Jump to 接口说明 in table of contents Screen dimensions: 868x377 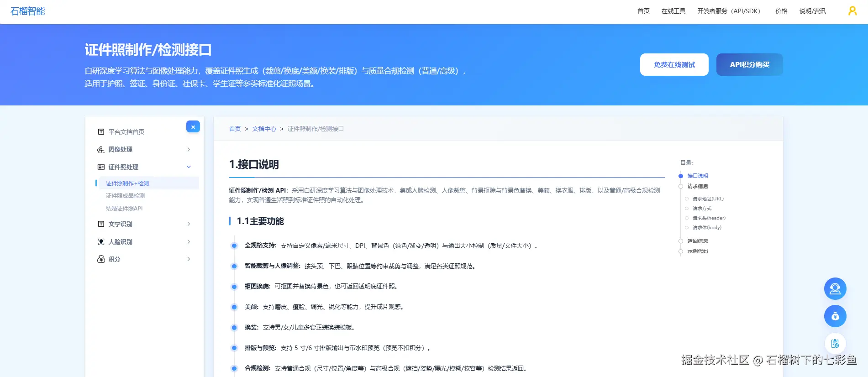[698, 176]
